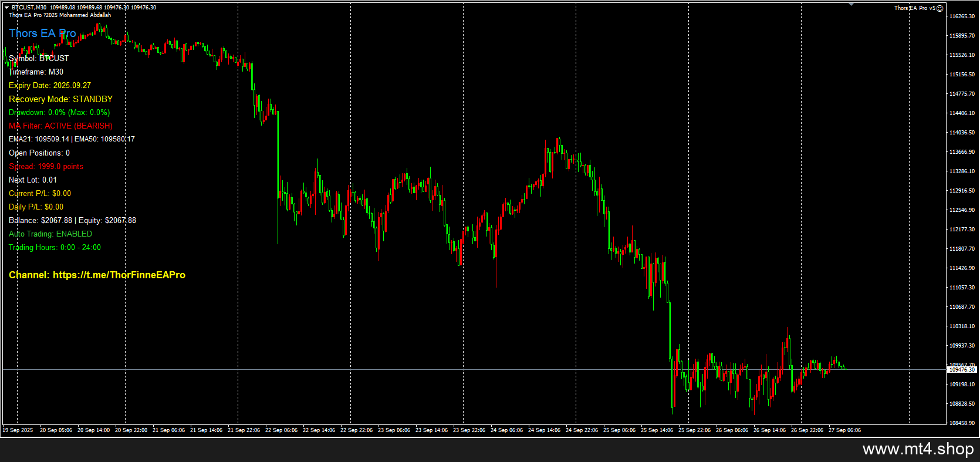The height and width of the screenshot is (462, 980).
Task: Click the 115526.10 price scale label
Action: [x=962, y=55]
